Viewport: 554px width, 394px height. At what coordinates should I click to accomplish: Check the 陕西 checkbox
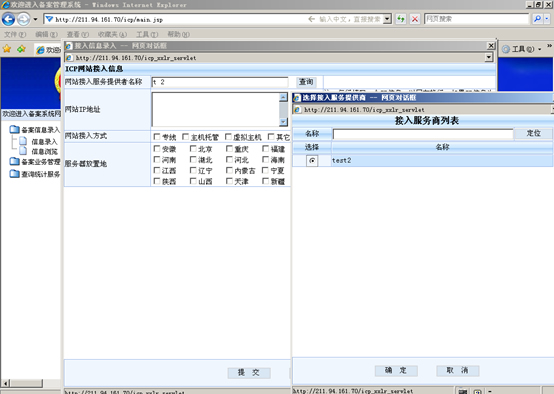pyautogui.click(x=157, y=181)
